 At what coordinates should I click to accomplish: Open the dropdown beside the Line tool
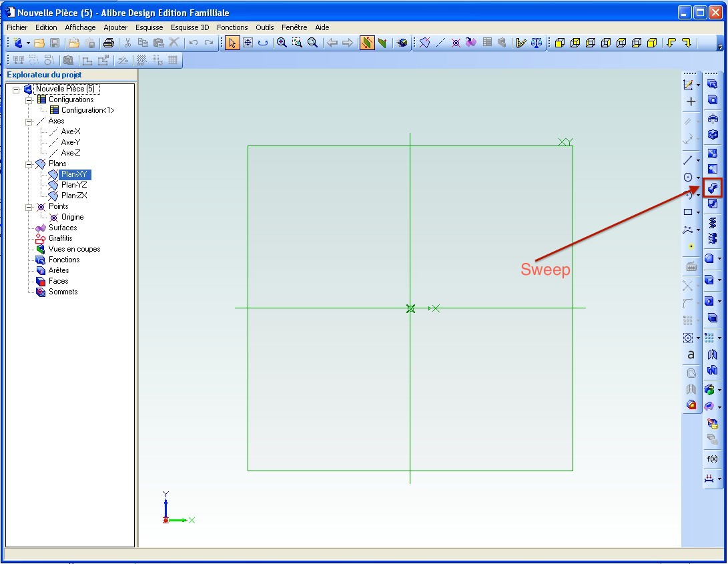tap(698, 160)
